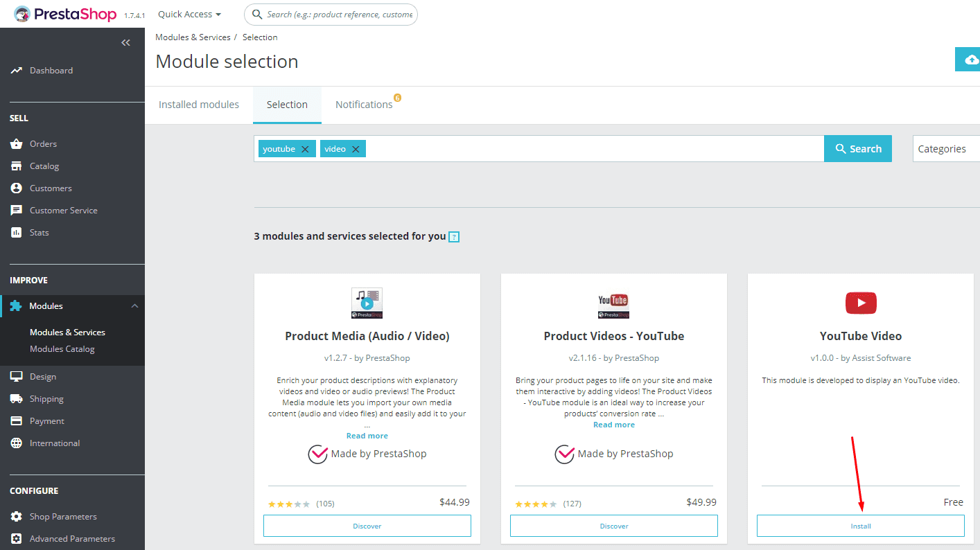This screenshot has height=550, width=980.
Task: Click the help question mark badge
Action: coord(454,236)
